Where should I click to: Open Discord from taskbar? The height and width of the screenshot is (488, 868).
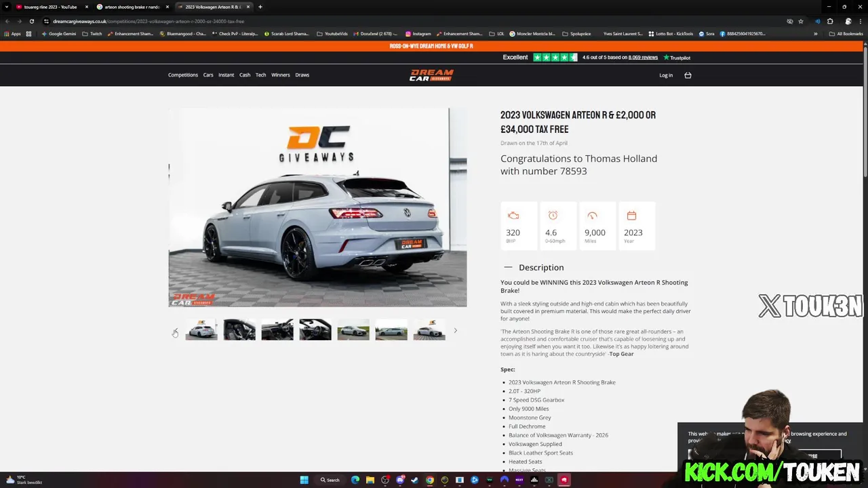399,480
